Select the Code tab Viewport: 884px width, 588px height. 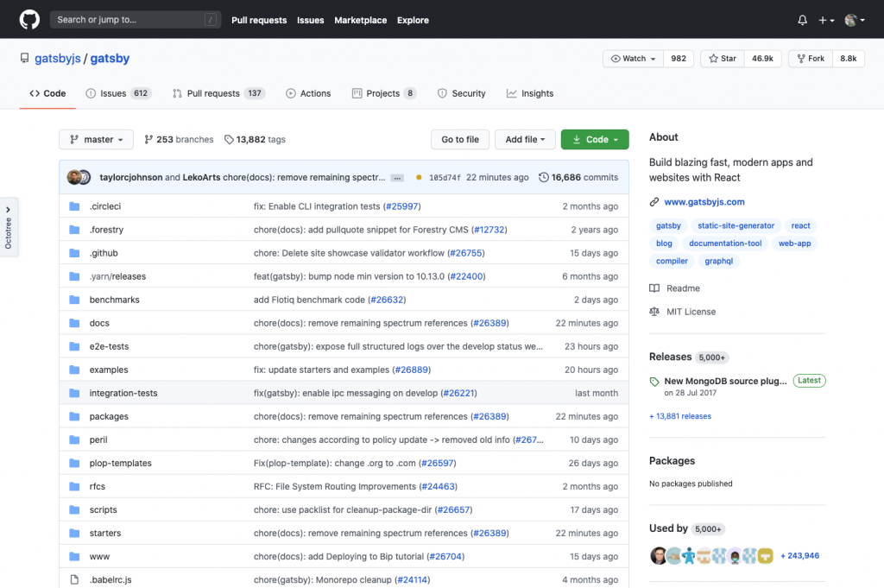47,93
